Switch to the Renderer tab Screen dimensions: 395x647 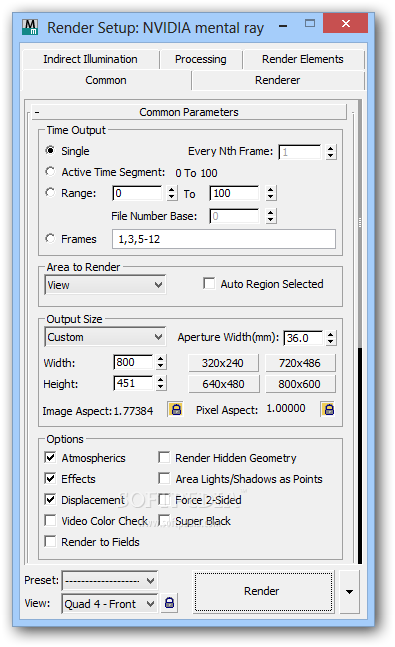click(x=277, y=80)
